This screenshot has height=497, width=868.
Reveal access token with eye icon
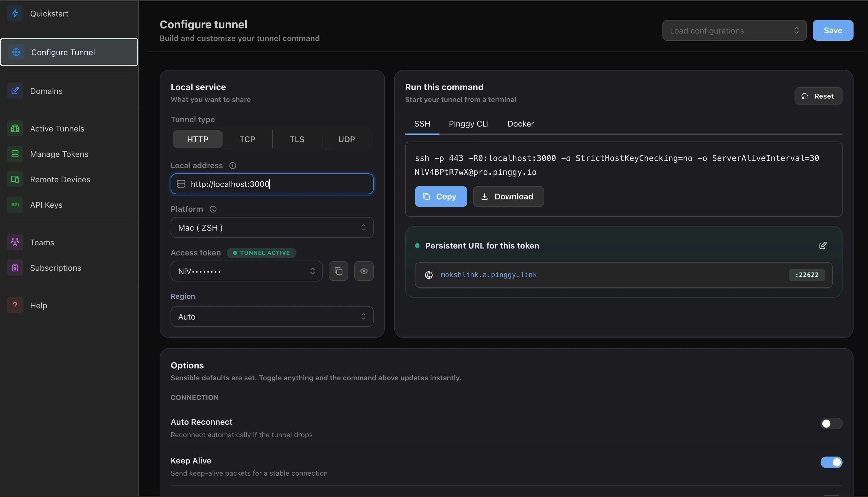tap(364, 271)
